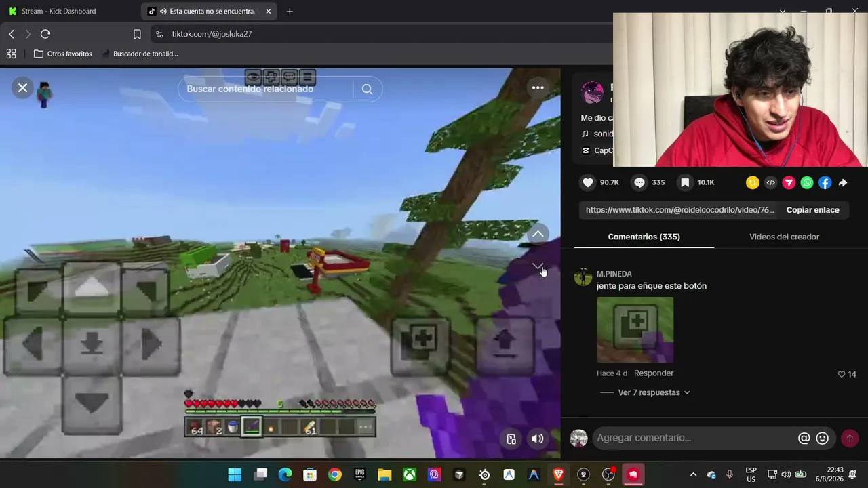Viewport: 868px width, 488px height.
Task: Close the TikTok browser tab
Action: point(269,11)
